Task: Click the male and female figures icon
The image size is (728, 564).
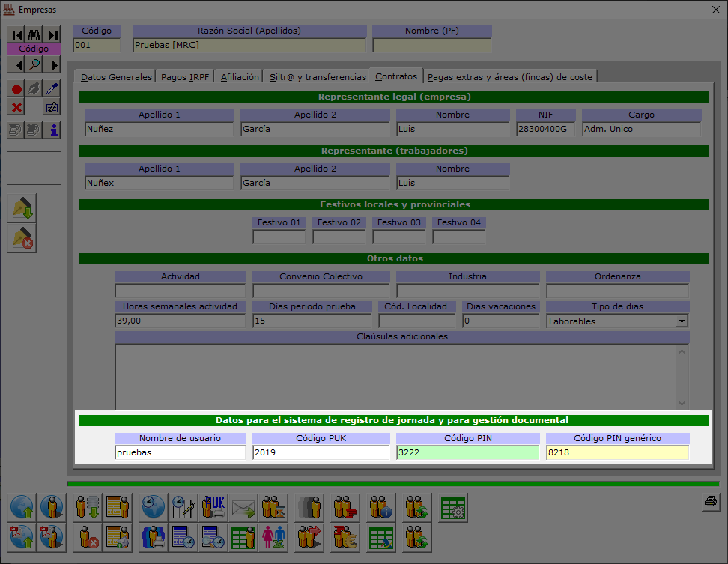Action: tap(272, 537)
